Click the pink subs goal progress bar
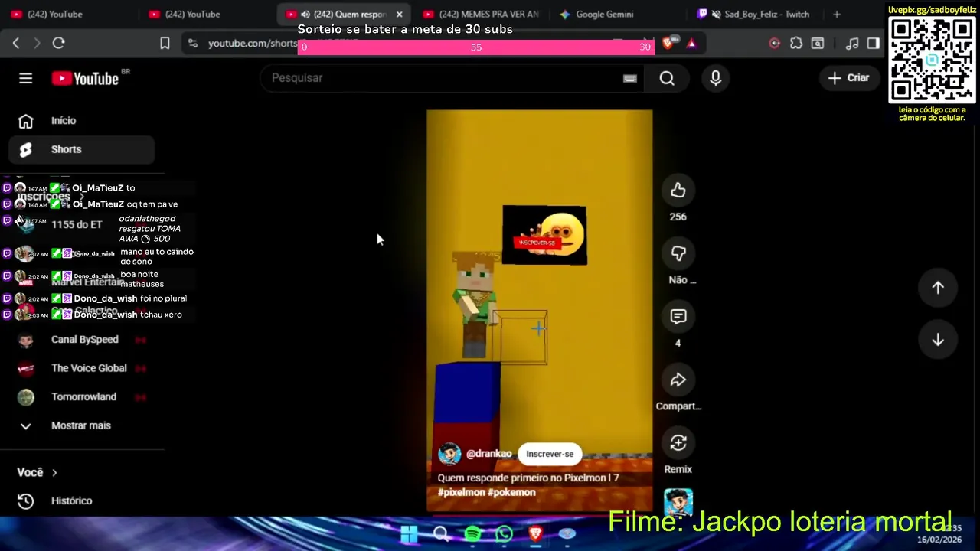The image size is (980, 551). coord(475,47)
